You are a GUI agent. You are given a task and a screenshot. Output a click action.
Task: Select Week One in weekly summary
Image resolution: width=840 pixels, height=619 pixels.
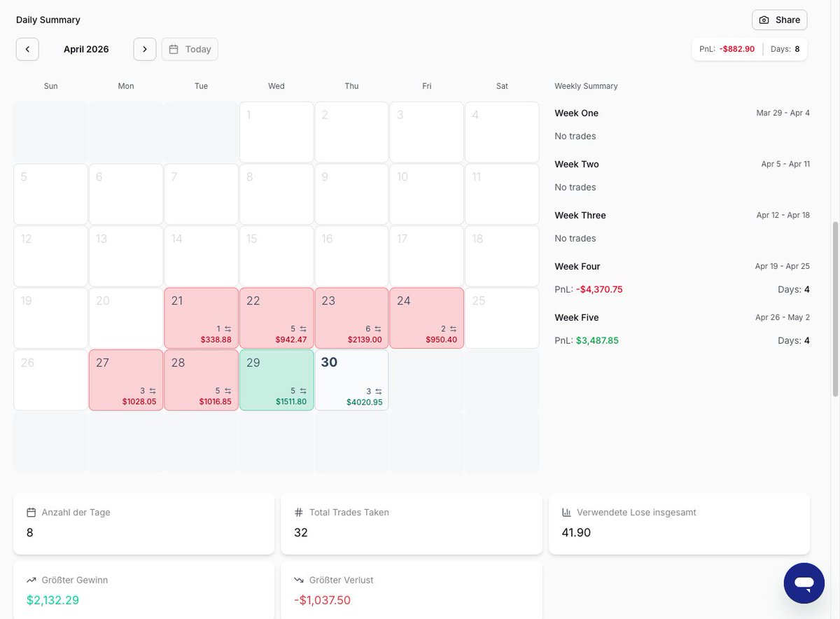coord(576,113)
